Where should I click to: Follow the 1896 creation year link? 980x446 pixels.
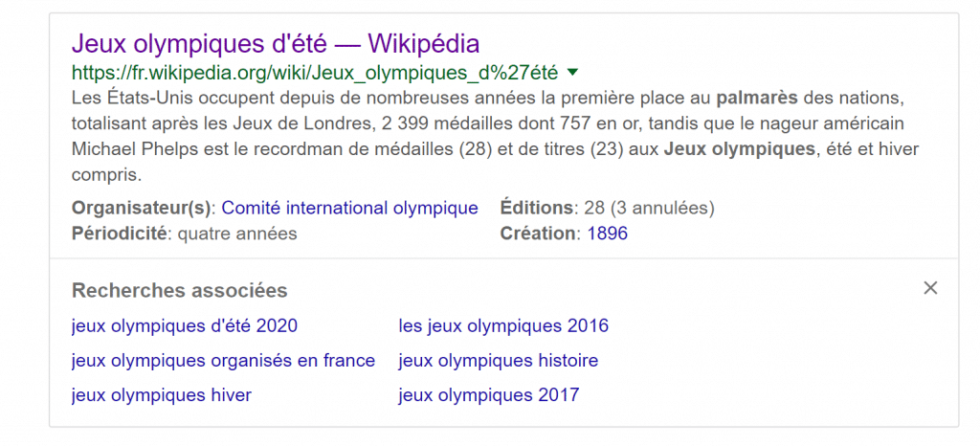608,234
